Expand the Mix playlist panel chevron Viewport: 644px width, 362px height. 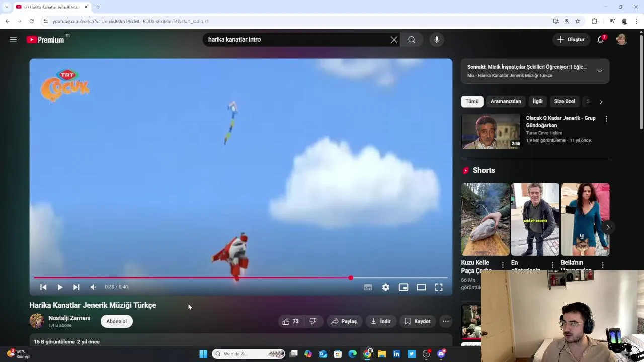click(599, 71)
